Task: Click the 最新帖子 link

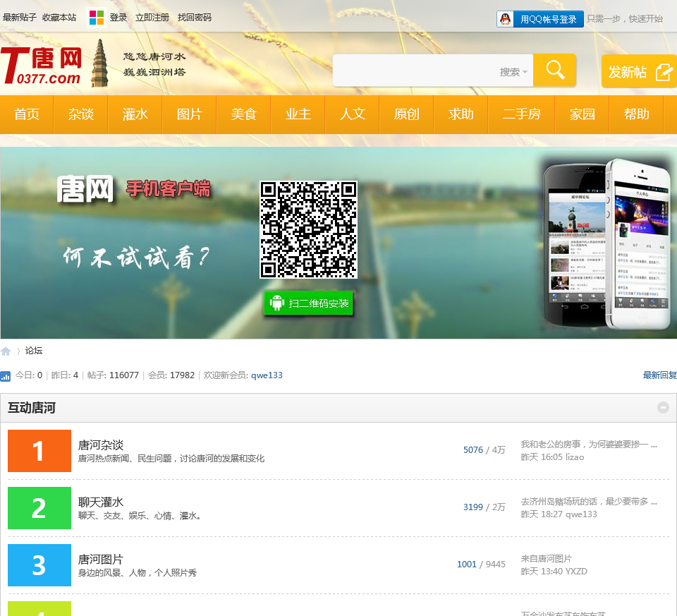Action: 20,18
